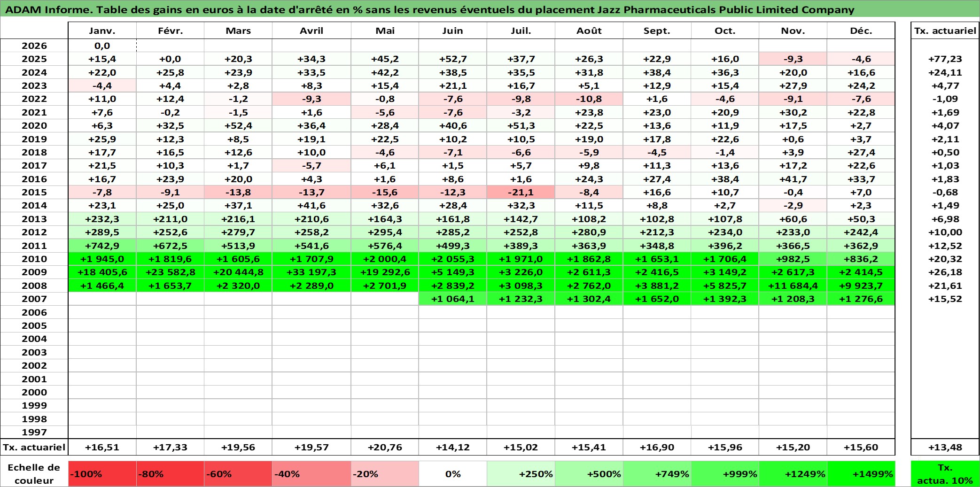Click the +13,48 overall actuarial rate cell
The height and width of the screenshot is (487, 980).
[x=945, y=447]
